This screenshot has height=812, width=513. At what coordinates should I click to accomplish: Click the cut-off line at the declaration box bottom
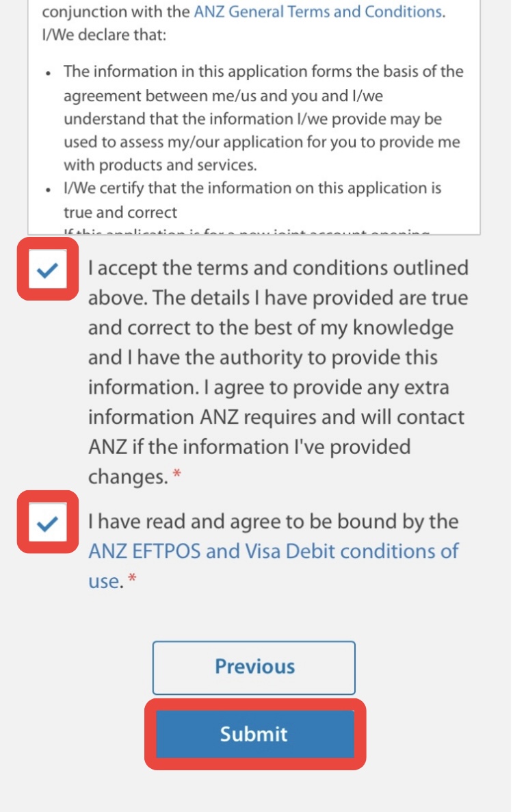246,233
